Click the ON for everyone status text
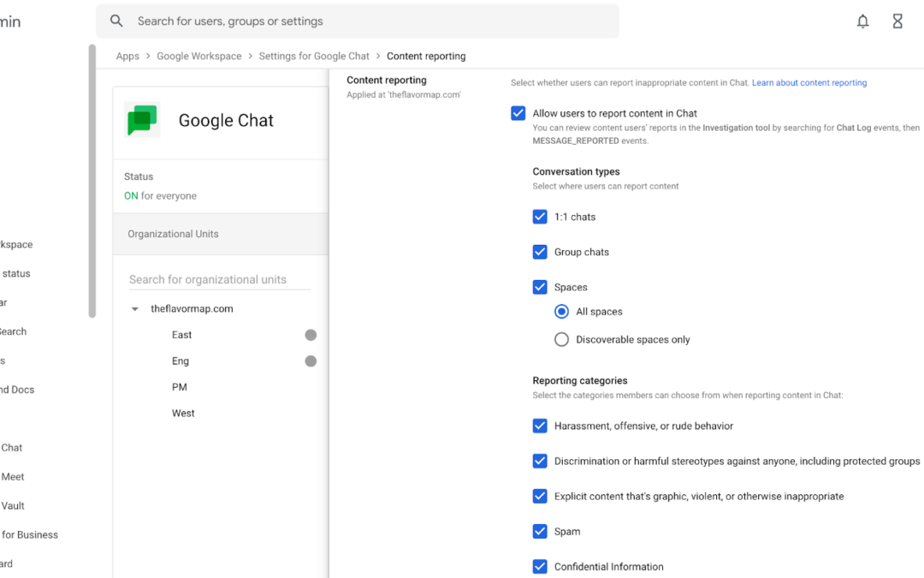This screenshot has height=578, width=924. 160,196
